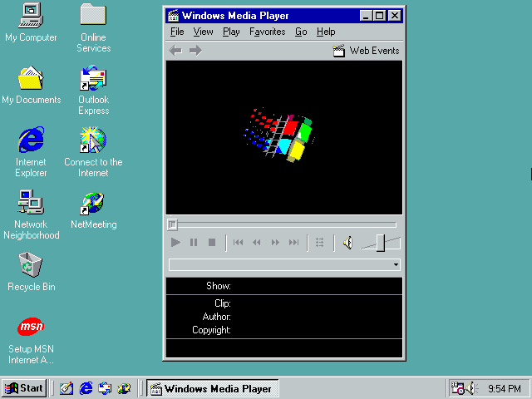
Task: Click the video display with Windows logo
Action: click(284, 137)
